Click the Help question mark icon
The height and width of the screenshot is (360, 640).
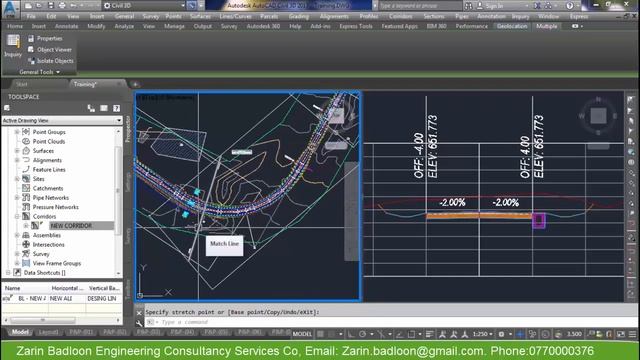coord(570,6)
